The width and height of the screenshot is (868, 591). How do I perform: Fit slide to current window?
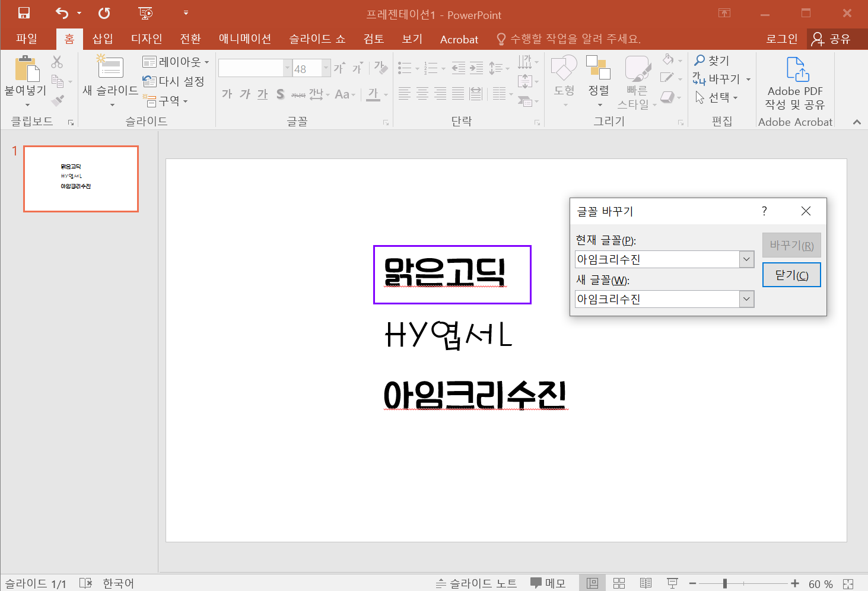coord(848,584)
